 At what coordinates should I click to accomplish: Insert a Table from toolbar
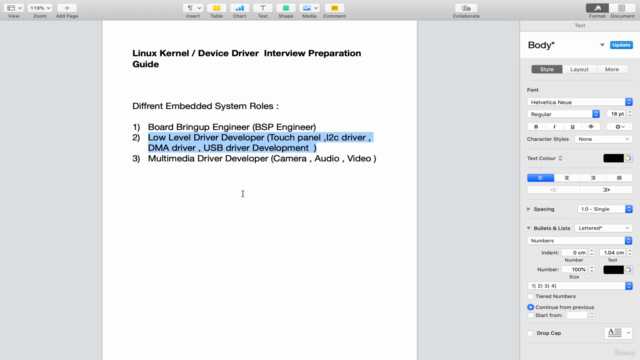(216, 8)
